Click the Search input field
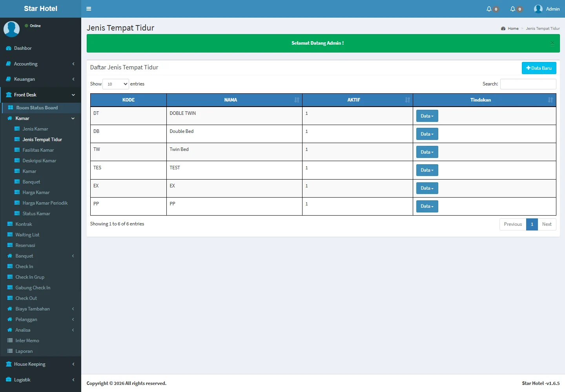Image resolution: width=565 pixels, height=392 pixels. click(528, 84)
